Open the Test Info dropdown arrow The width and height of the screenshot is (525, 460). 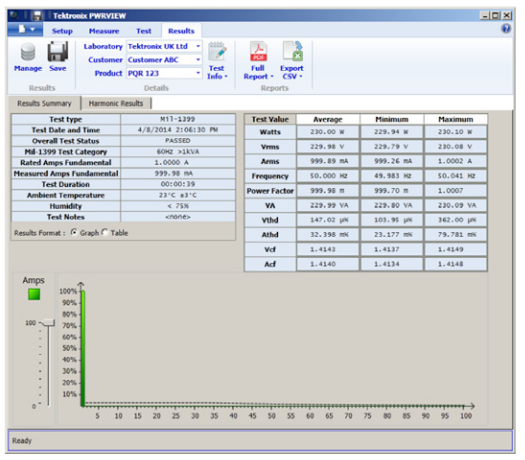226,77
